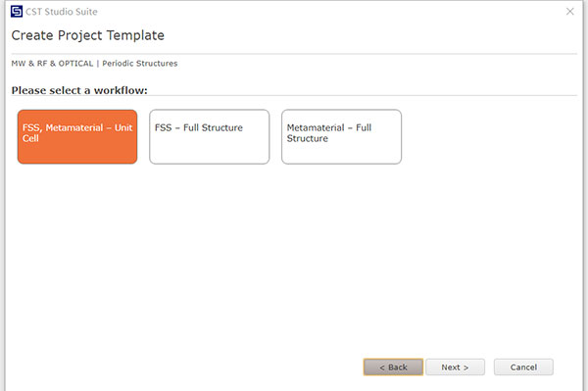Click the word 'Cell' in orange tile
The height and width of the screenshot is (391, 588).
(30, 138)
